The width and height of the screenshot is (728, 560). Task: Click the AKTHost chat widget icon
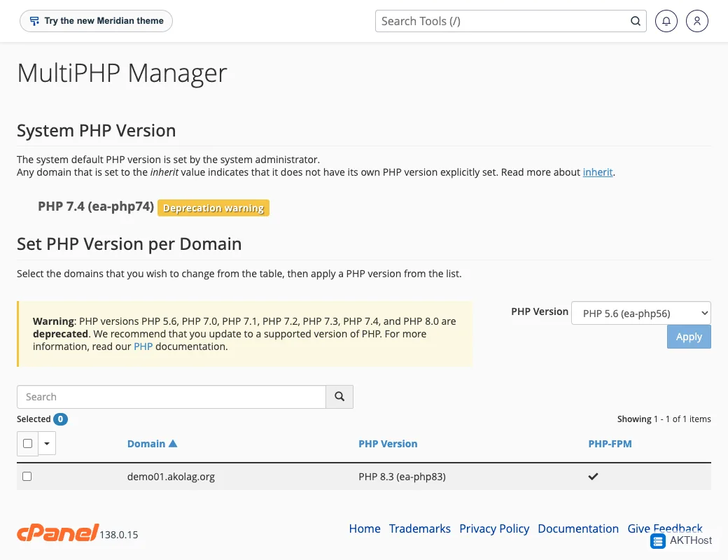click(657, 540)
